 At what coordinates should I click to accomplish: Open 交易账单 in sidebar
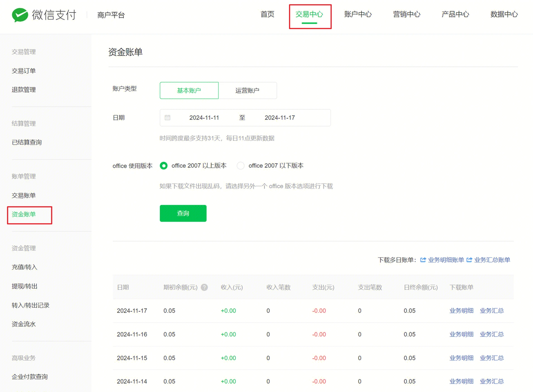(x=24, y=196)
